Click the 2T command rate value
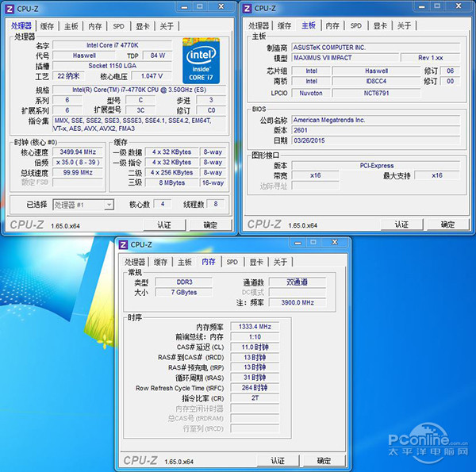The image size is (476, 472). [255, 398]
